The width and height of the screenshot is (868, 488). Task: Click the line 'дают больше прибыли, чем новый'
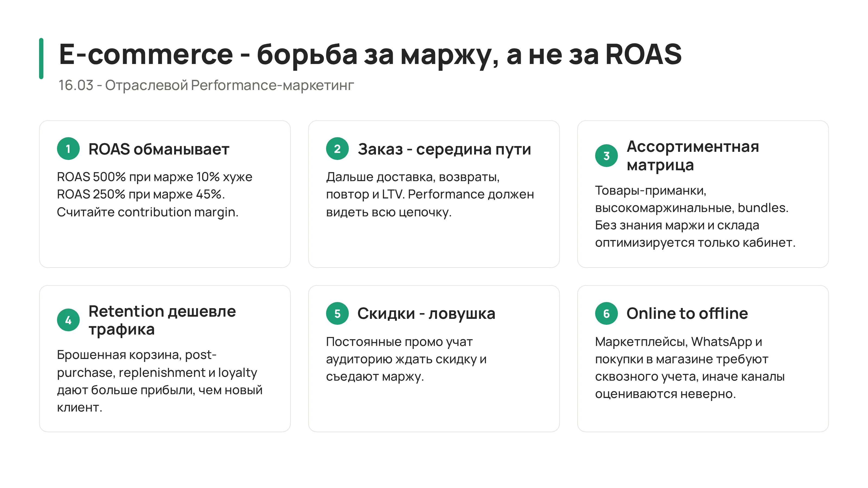click(159, 390)
